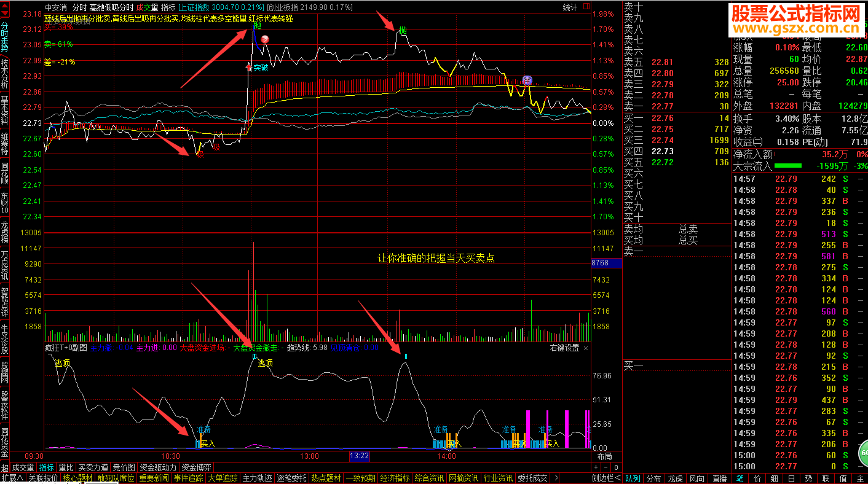
Task: Select the 技术分析 sidebar tab
Action: (x=5, y=74)
